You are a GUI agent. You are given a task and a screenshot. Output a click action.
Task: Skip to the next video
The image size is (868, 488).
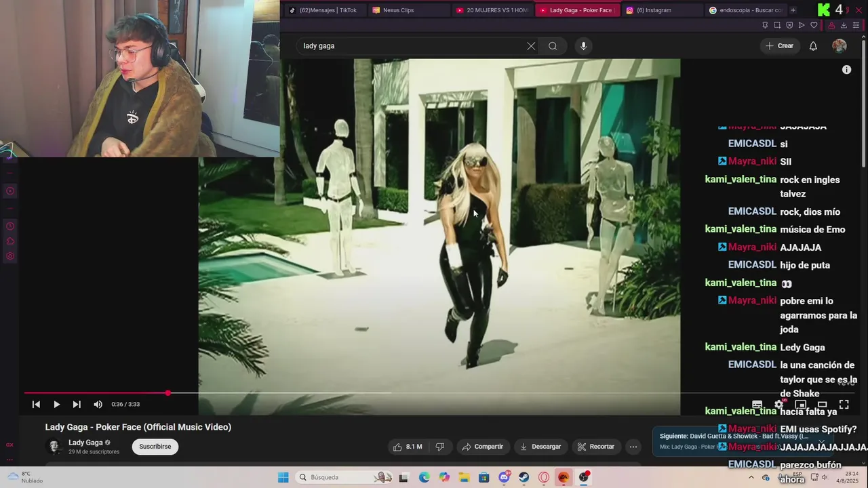77,404
